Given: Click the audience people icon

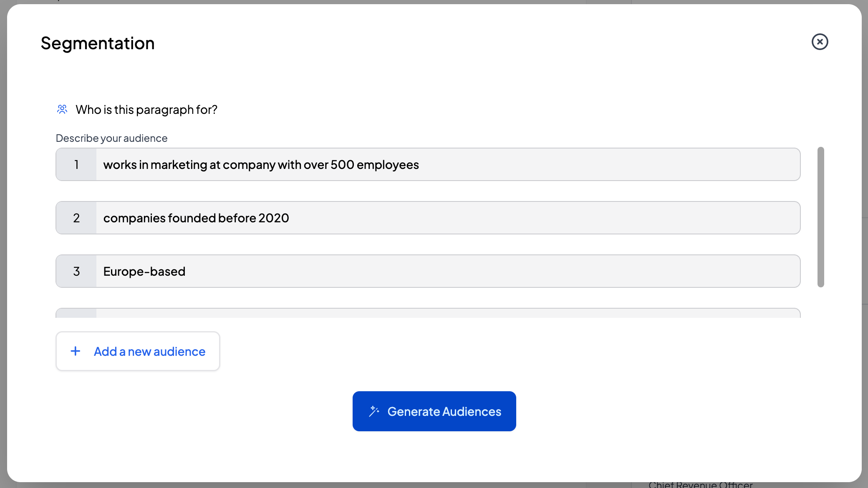Looking at the screenshot, I should click(62, 109).
